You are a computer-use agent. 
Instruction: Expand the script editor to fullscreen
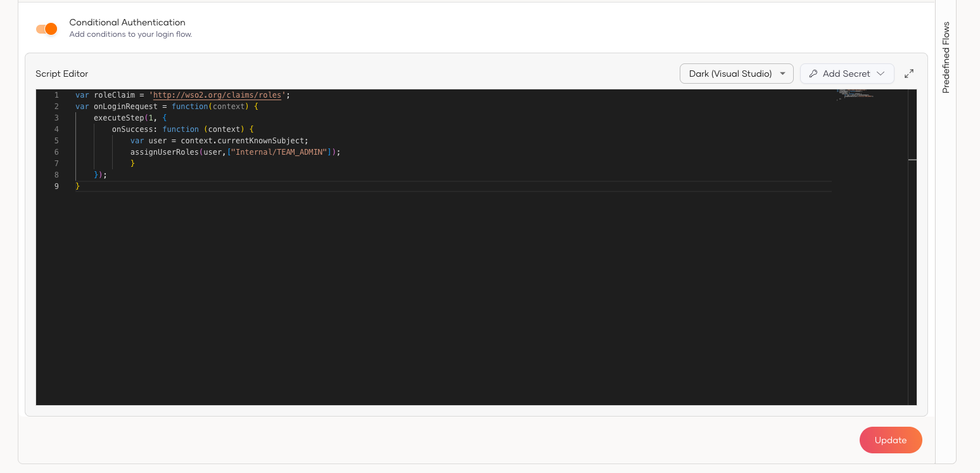[909, 74]
